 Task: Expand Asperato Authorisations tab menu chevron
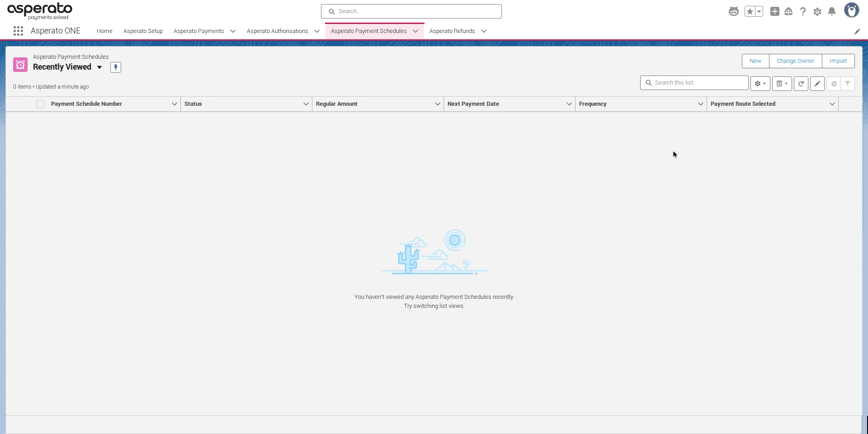[317, 31]
